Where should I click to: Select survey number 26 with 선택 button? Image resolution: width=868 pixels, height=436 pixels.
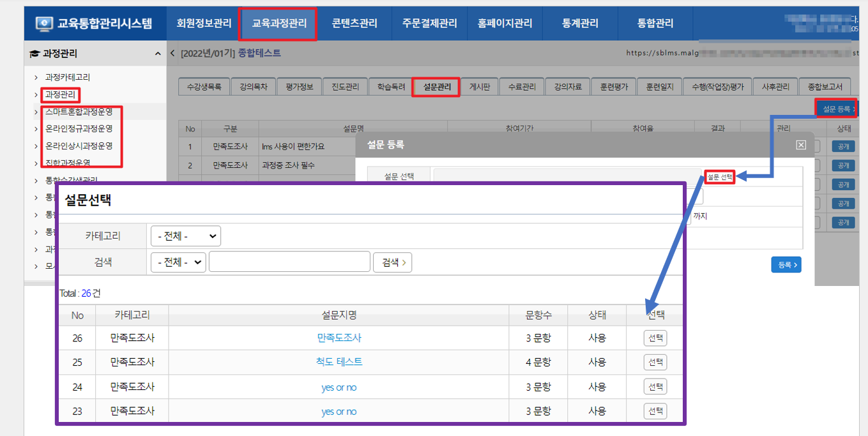coord(655,338)
